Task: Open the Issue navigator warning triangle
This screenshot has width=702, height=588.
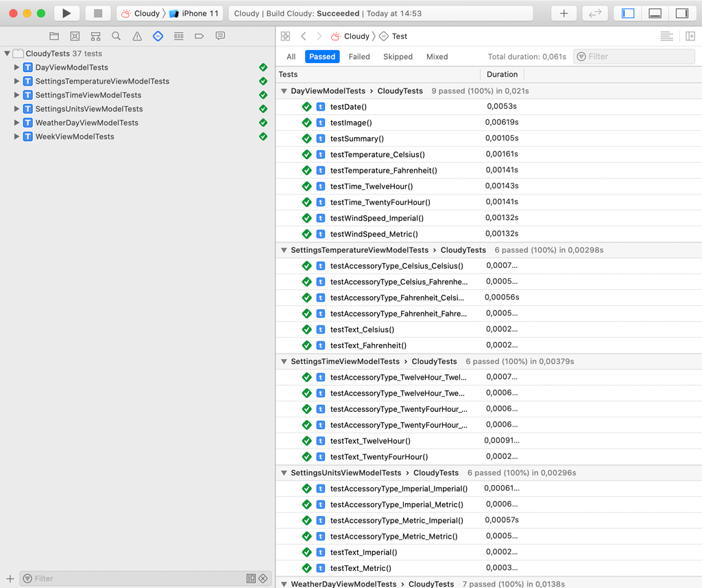Action: click(137, 36)
